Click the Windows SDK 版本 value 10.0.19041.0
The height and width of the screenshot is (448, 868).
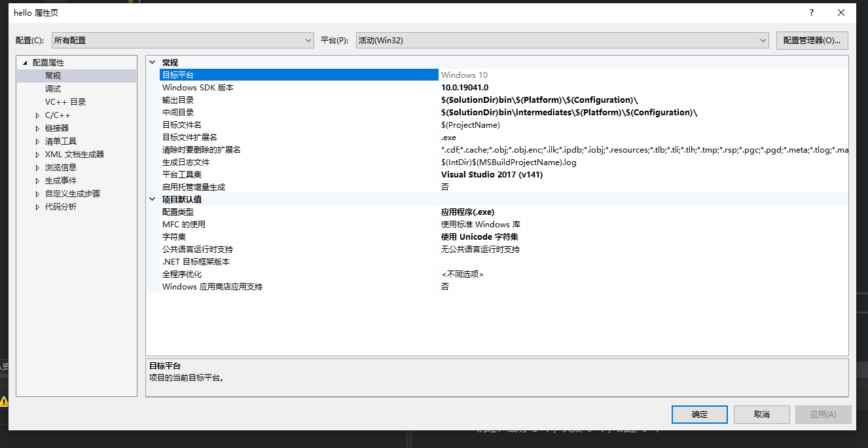tap(465, 88)
